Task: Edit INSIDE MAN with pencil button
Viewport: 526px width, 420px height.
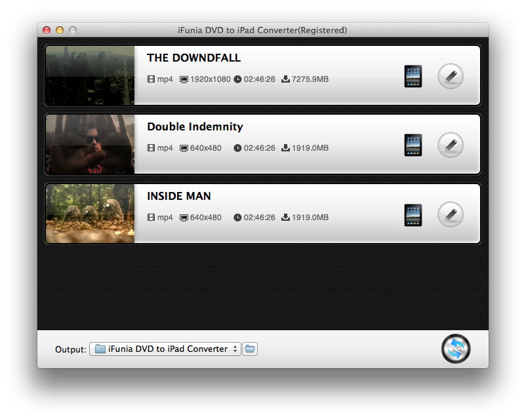Action: [x=451, y=214]
